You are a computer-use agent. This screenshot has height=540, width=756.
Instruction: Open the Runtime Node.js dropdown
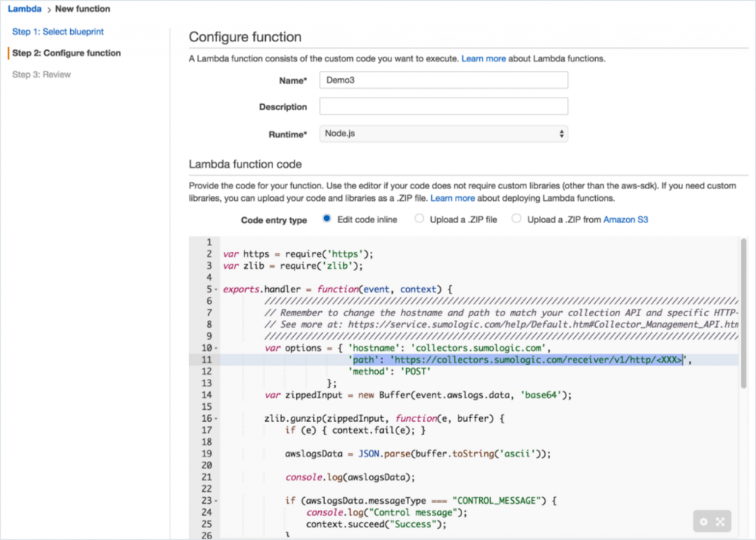coord(444,134)
